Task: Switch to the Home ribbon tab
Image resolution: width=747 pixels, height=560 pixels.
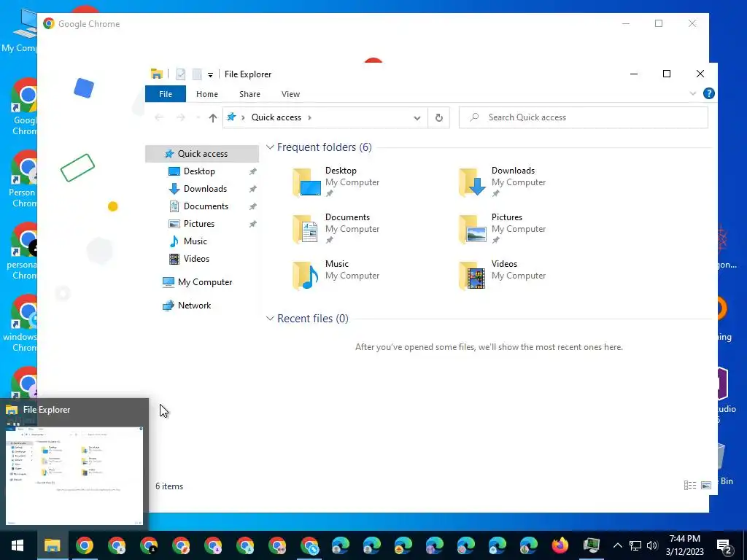Action: coord(206,94)
